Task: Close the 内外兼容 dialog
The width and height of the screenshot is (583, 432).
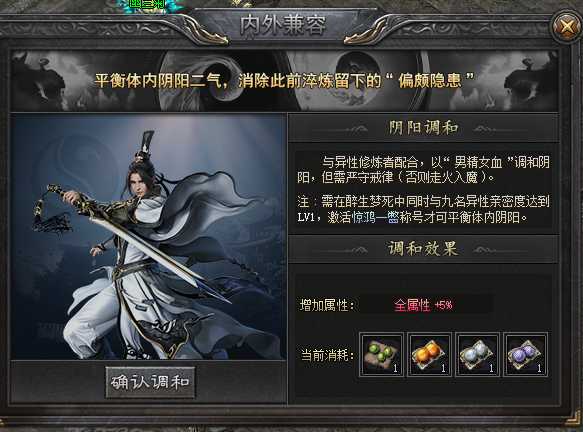Action: click(567, 26)
